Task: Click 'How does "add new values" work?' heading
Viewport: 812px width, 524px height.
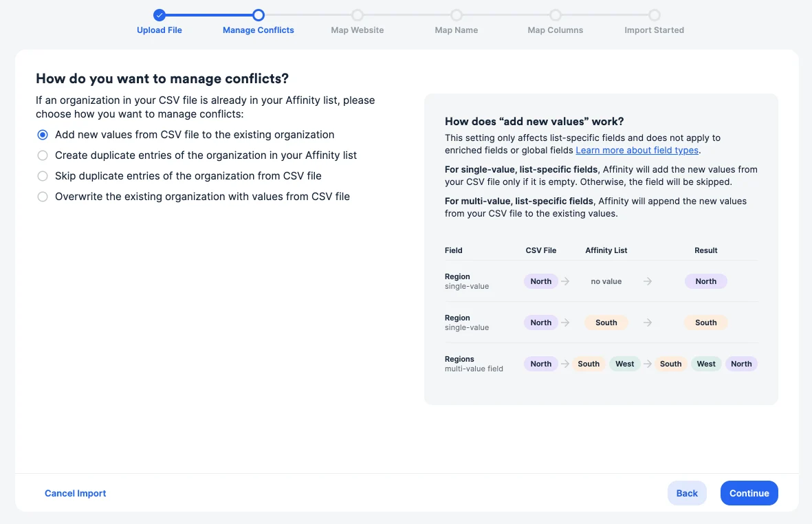Action: (534, 121)
